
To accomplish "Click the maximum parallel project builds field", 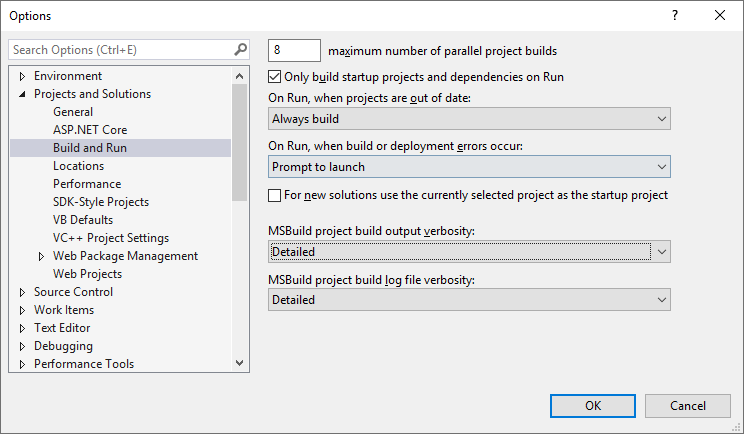I will pos(294,50).
